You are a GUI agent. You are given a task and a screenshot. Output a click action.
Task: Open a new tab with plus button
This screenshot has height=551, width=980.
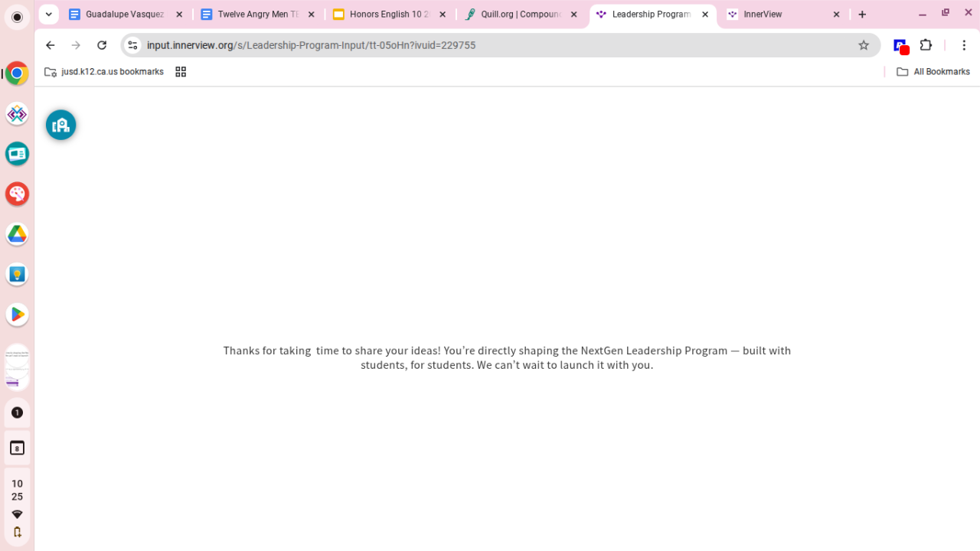[862, 15]
